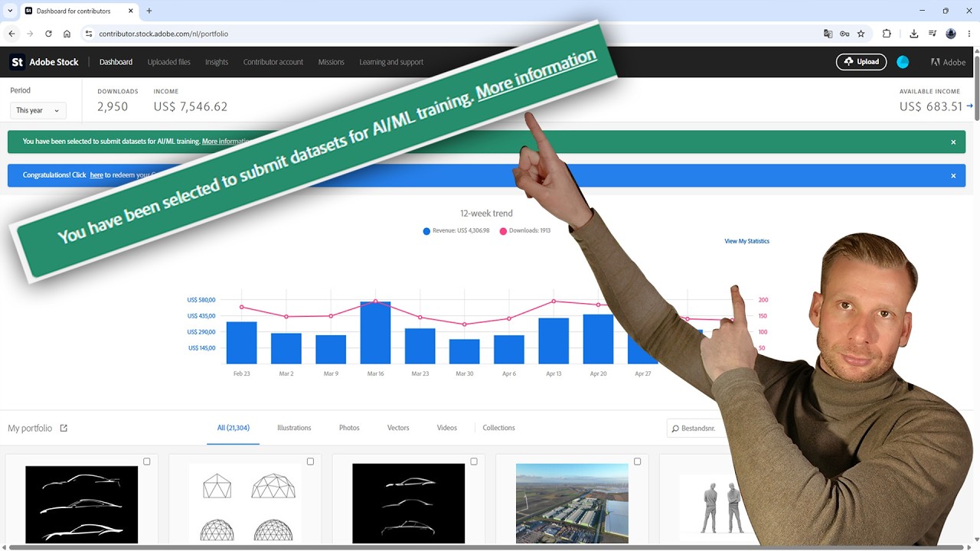Click the arrow beside Available Income
The image size is (980, 551).
click(x=969, y=106)
